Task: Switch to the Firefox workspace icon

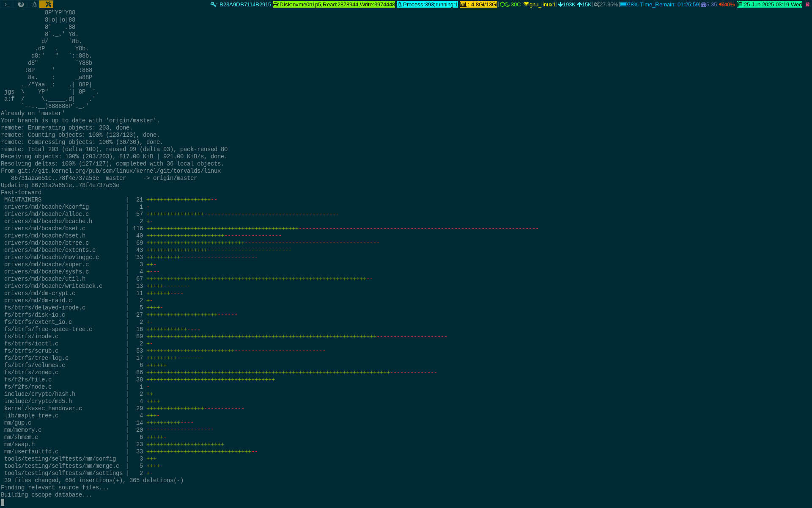Action: coord(21,4)
